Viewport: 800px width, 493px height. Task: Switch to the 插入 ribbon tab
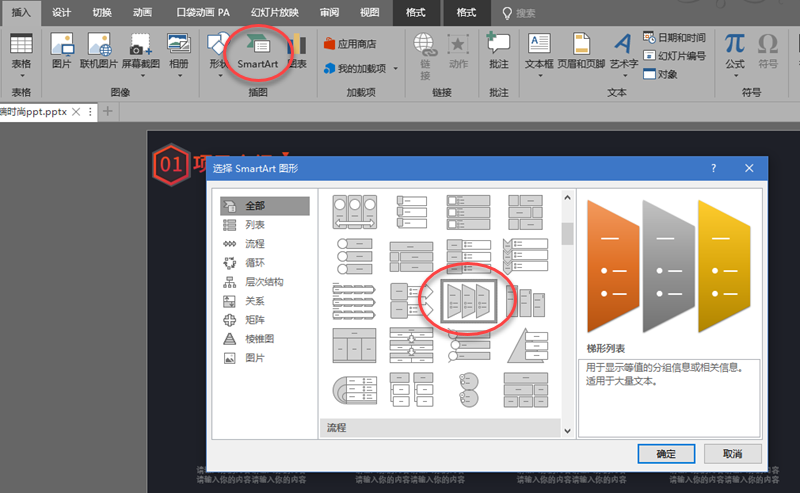point(21,13)
